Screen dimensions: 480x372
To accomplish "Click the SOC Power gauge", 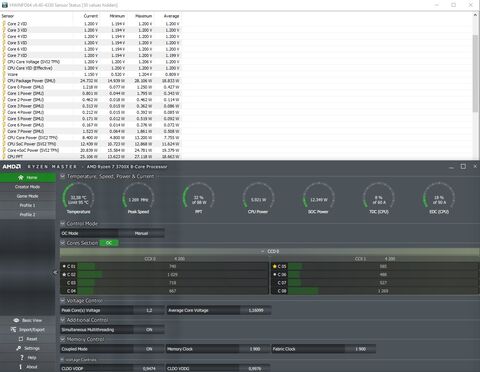I will 319,198.
